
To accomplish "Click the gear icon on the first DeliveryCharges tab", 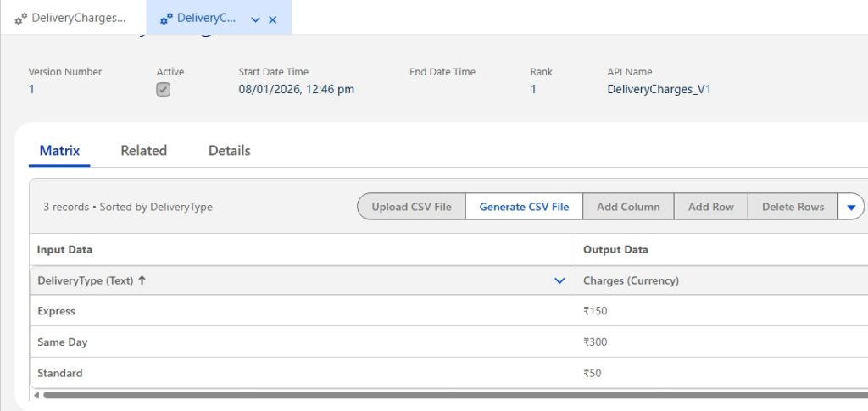I will coord(21,19).
